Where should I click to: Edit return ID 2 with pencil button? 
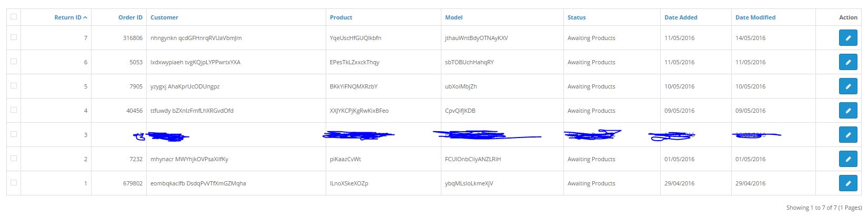(848, 159)
